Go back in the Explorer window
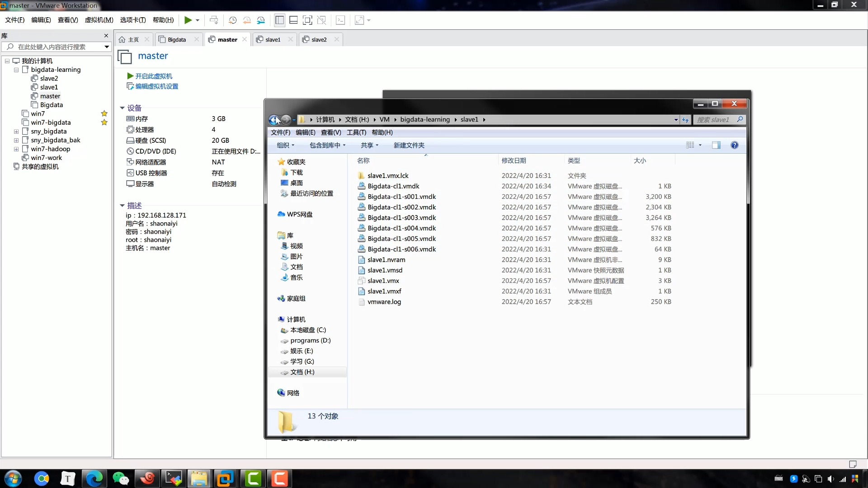 274,120
